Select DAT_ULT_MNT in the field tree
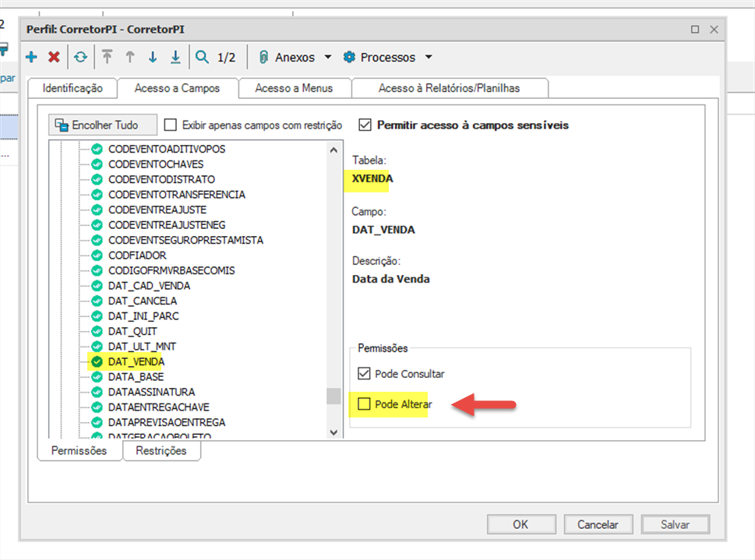 (x=142, y=347)
